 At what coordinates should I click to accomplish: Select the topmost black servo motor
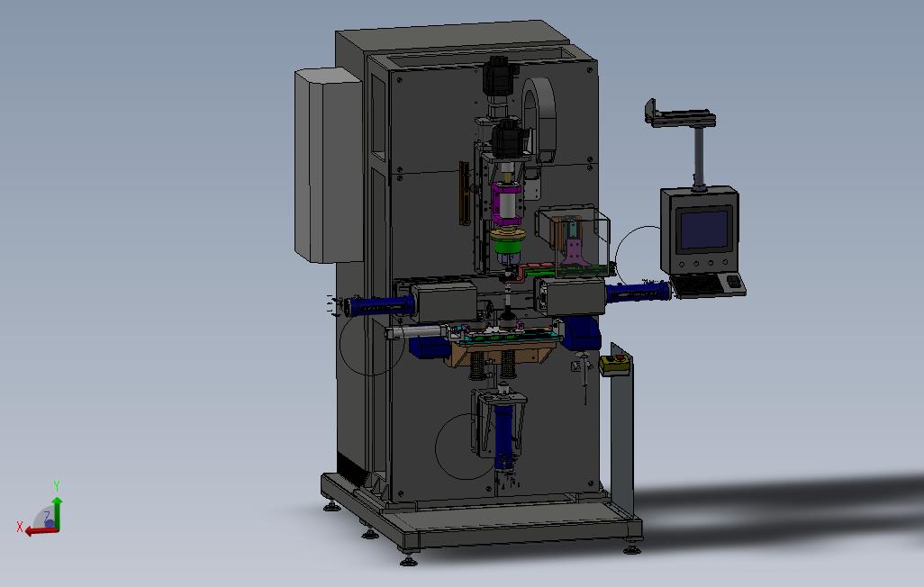click(498, 77)
